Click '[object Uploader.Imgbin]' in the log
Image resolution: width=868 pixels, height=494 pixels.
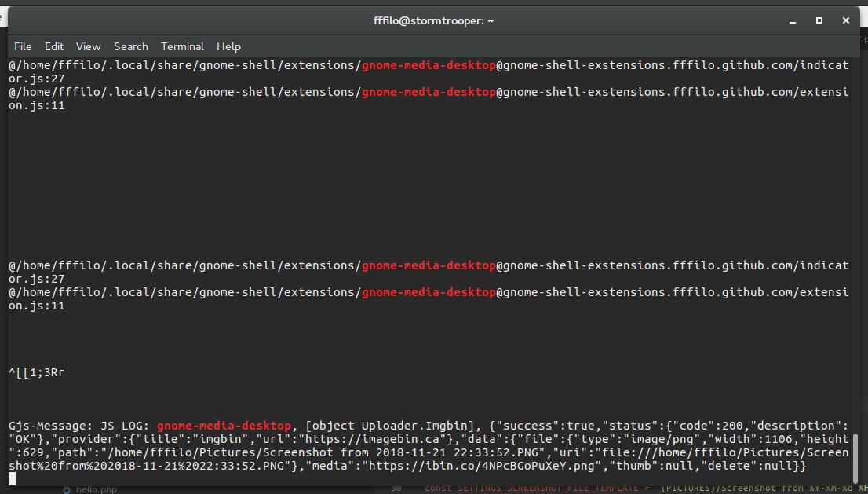click(x=393, y=426)
